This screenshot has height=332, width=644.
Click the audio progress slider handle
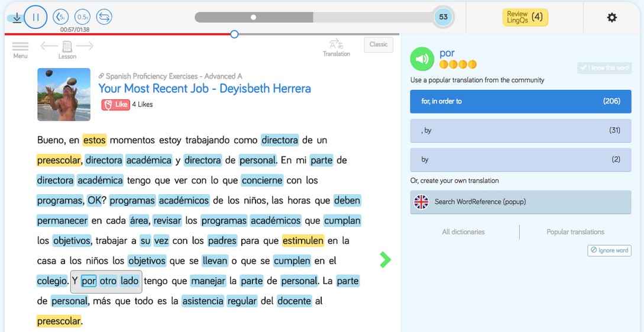(x=234, y=34)
